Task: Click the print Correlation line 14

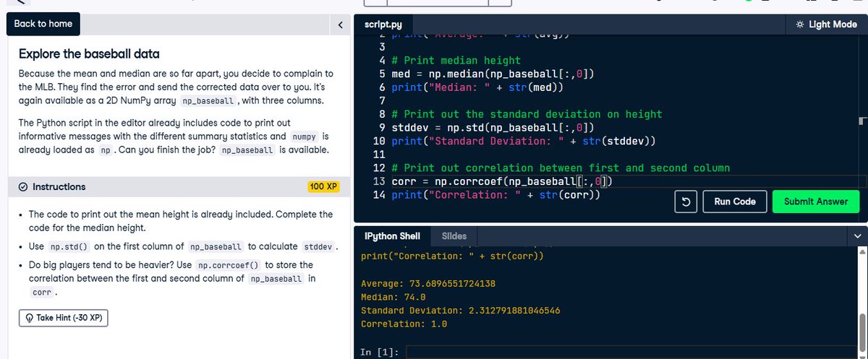Action: [497, 194]
